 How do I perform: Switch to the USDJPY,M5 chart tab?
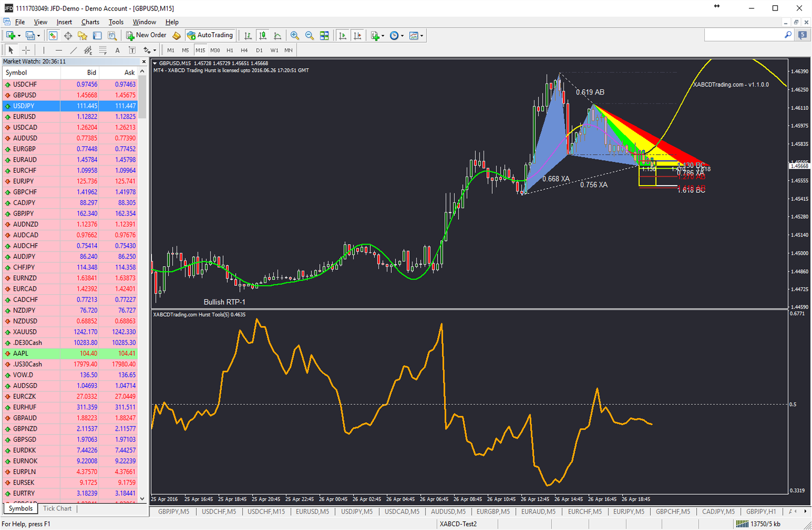(x=357, y=512)
